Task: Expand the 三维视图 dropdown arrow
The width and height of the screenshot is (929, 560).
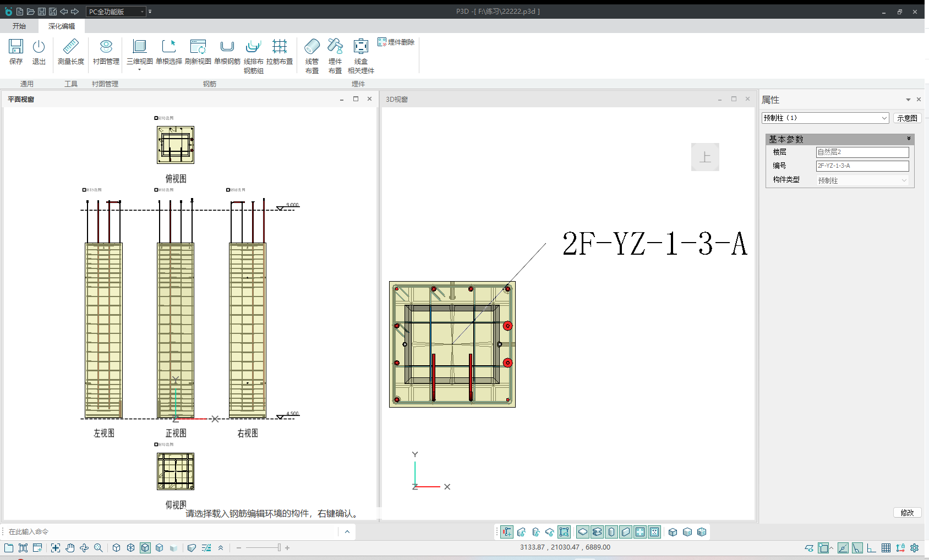Action: point(140,70)
